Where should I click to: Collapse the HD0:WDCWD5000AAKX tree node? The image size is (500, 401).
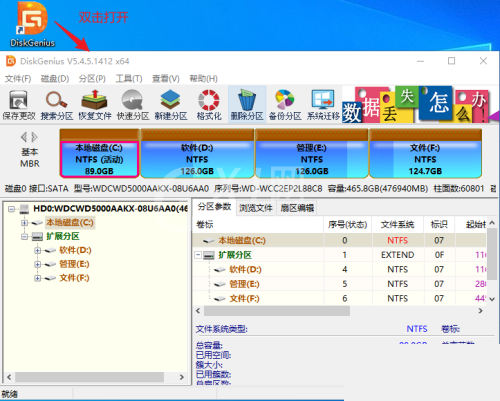click(11, 209)
